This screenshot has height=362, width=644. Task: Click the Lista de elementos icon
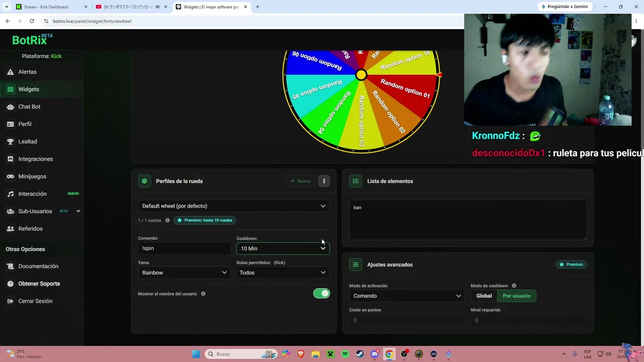[x=356, y=181]
